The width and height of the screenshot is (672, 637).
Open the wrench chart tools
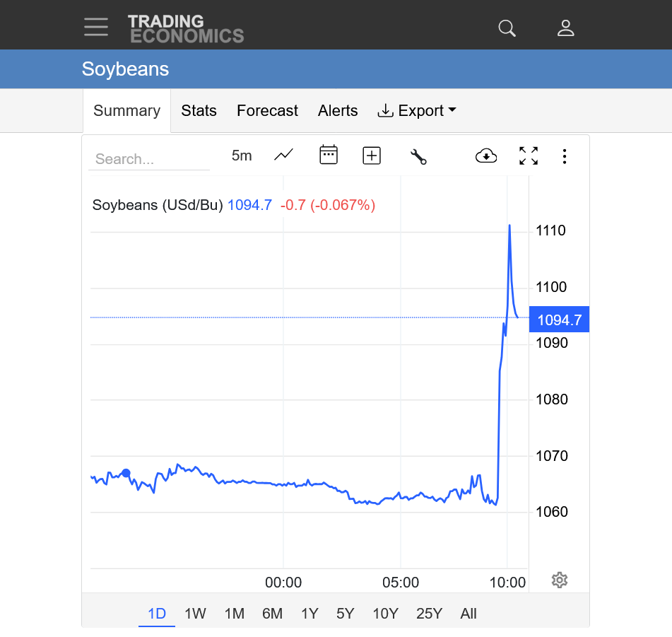coord(418,156)
